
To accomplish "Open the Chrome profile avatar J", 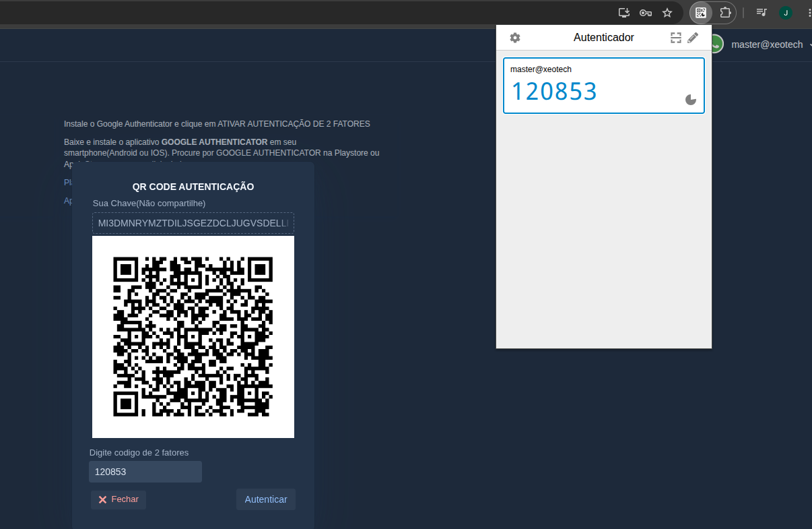I will click(786, 12).
